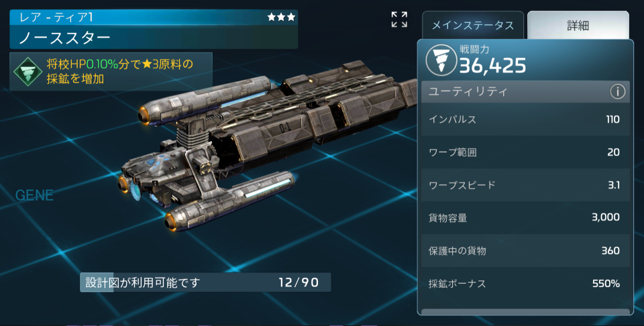
Task: Tap the green mining ability diamond icon
Action: pyautogui.click(x=28, y=72)
